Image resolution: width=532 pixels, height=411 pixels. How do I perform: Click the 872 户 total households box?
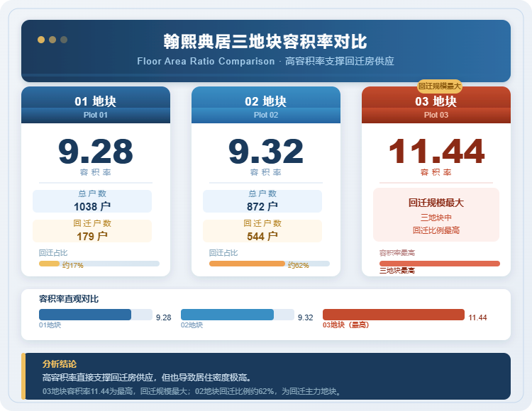point(262,201)
